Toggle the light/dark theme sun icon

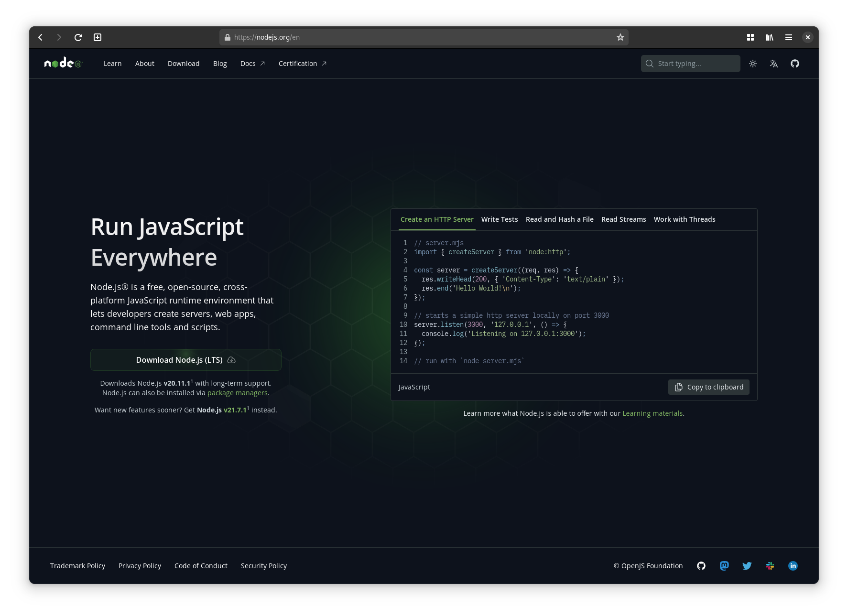753,64
